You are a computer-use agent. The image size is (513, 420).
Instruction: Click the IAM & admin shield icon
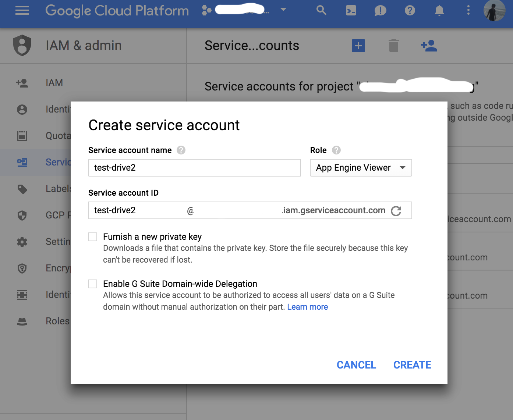point(22,45)
